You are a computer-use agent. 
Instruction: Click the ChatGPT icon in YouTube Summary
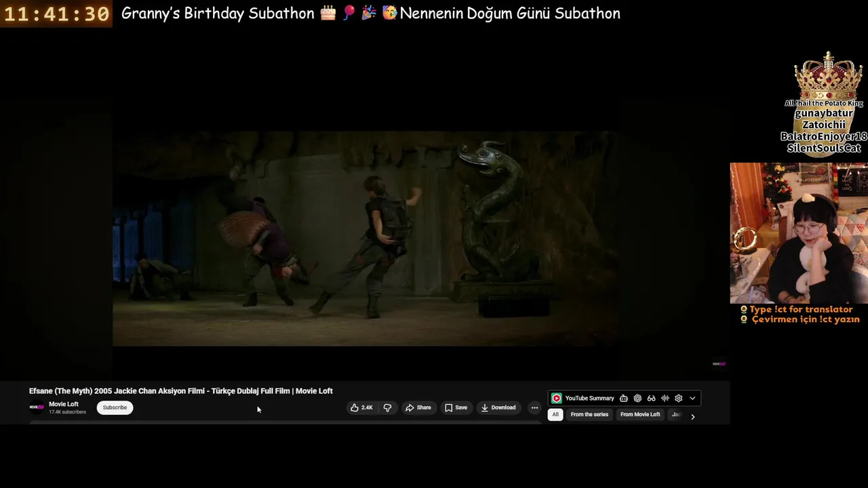[637, 399]
